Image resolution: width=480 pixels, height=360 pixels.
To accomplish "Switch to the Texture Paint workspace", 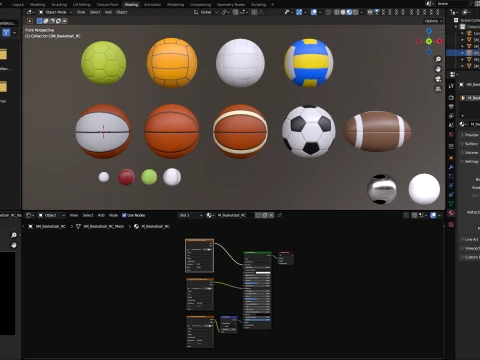I will (107, 5).
